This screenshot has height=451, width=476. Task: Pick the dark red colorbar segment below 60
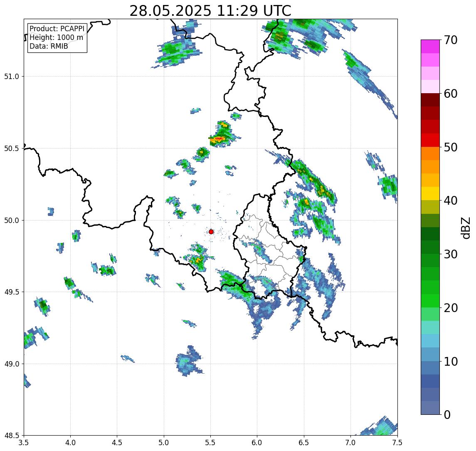(x=430, y=100)
